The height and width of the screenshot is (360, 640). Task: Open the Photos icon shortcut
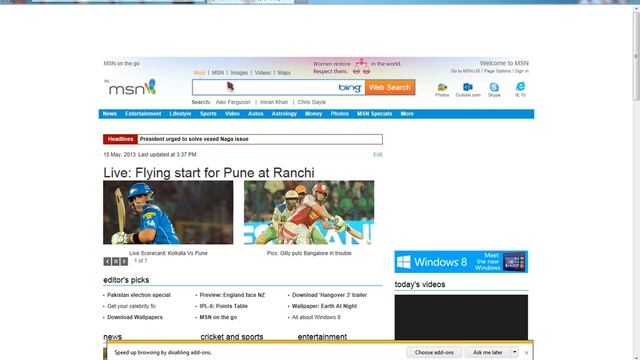click(x=442, y=90)
